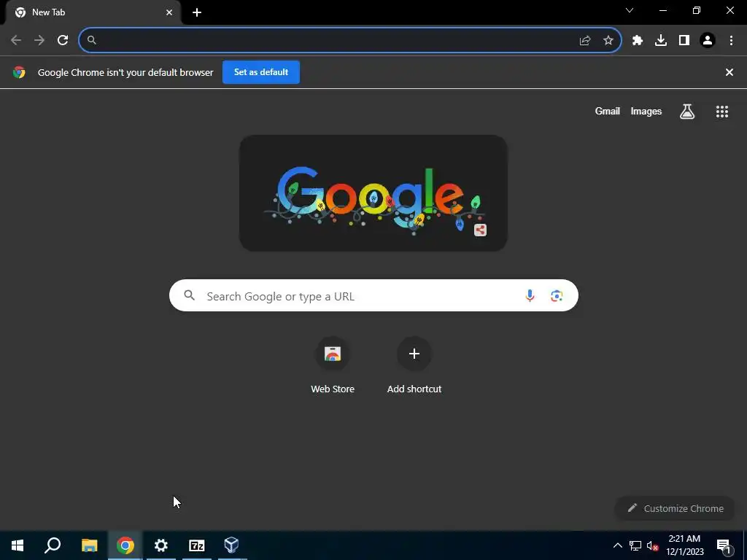The height and width of the screenshot is (560, 747).
Task: Open the Downloads icon in the toolbar
Action: click(x=661, y=41)
